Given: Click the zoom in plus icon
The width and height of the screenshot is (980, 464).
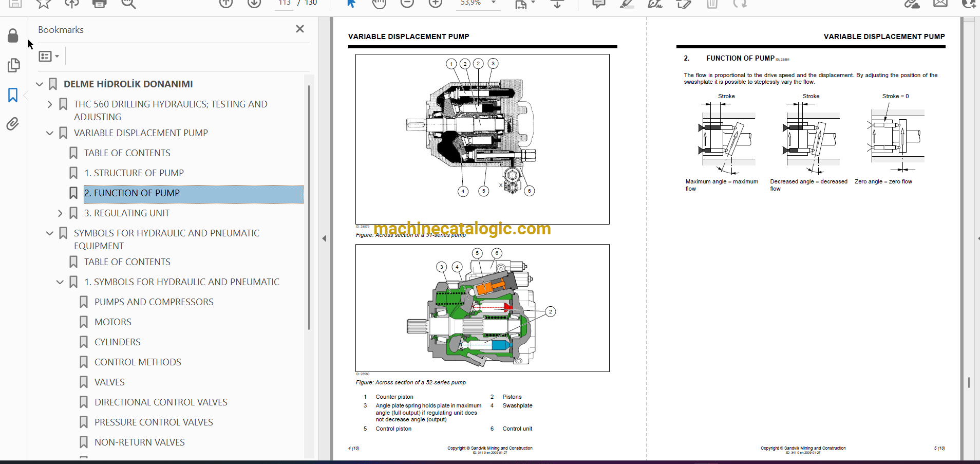Looking at the screenshot, I should coord(435,4).
